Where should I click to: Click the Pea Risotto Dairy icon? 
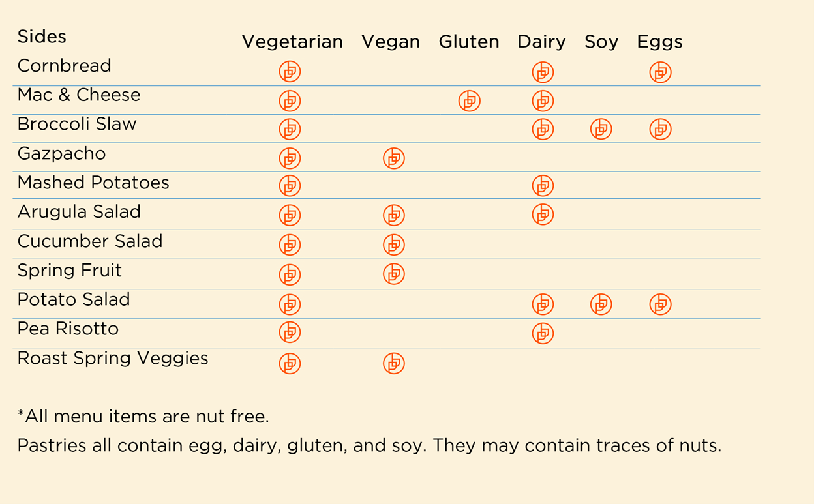pyautogui.click(x=543, y=333)
